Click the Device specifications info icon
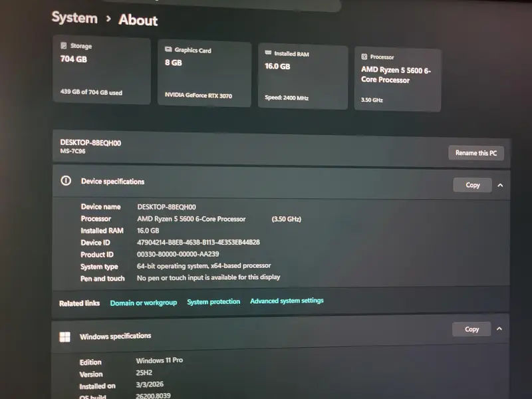532x399 pixels. coord(66,180)
